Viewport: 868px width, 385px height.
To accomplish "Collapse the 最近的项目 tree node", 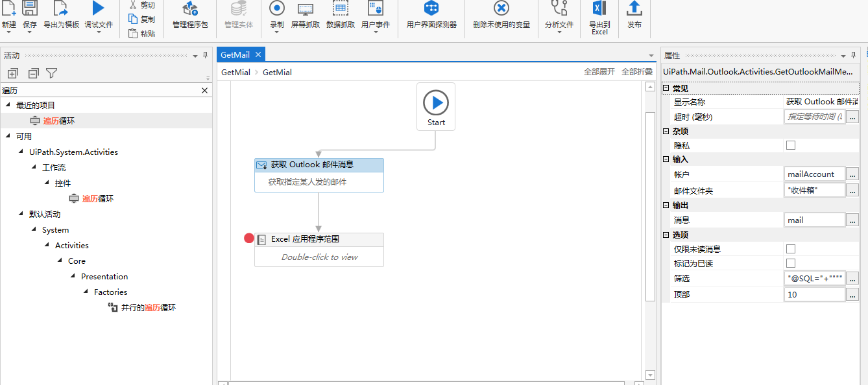I will click(8, 105).
